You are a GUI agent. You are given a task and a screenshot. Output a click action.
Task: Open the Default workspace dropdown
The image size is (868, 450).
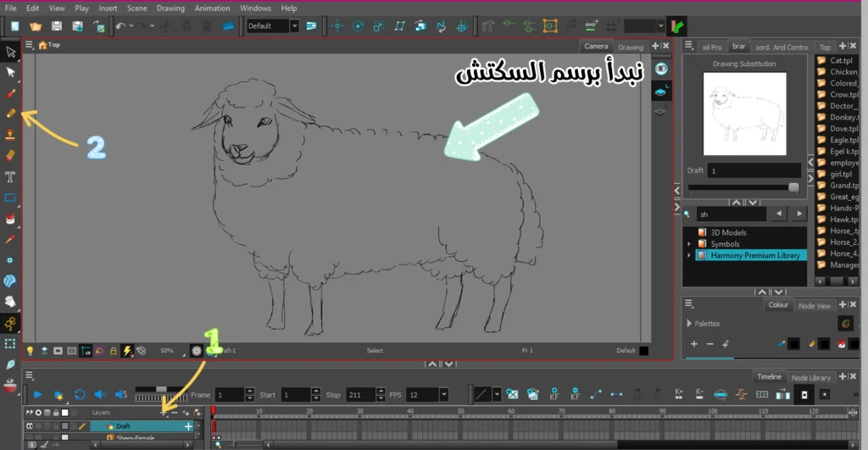click(294, 26)
